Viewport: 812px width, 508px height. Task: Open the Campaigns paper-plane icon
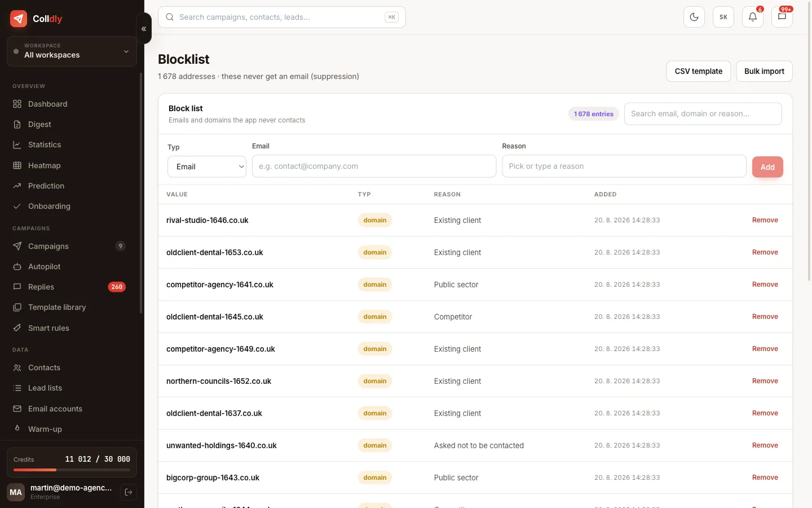click(17, 246)
